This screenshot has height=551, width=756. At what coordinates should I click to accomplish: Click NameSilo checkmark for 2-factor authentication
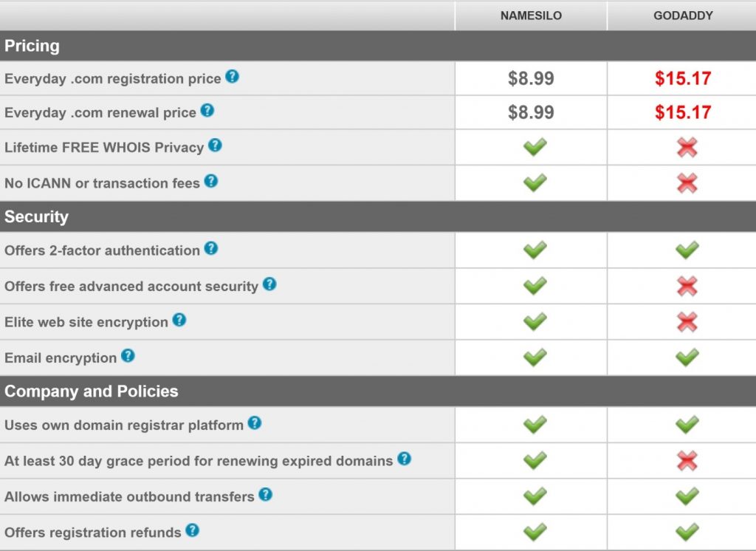[535, 250]
